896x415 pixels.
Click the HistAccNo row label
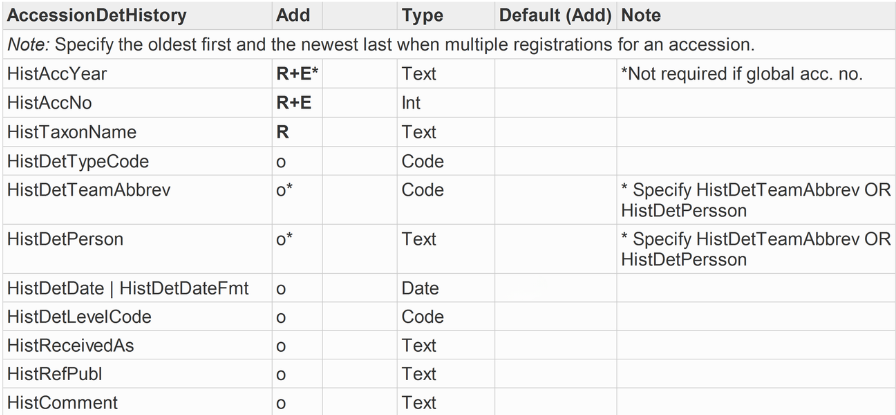pyautogui.click(x=49, y=103)
